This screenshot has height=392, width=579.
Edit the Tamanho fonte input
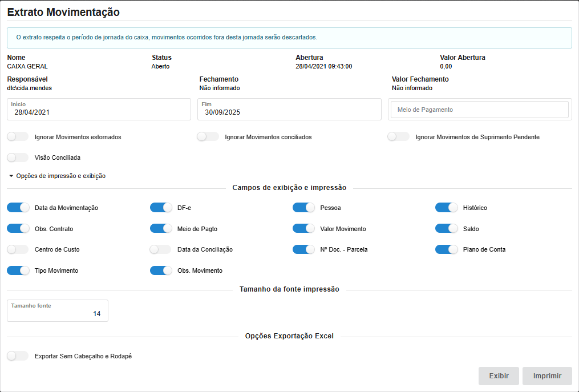pyautogui.click(x=57, y=314)
